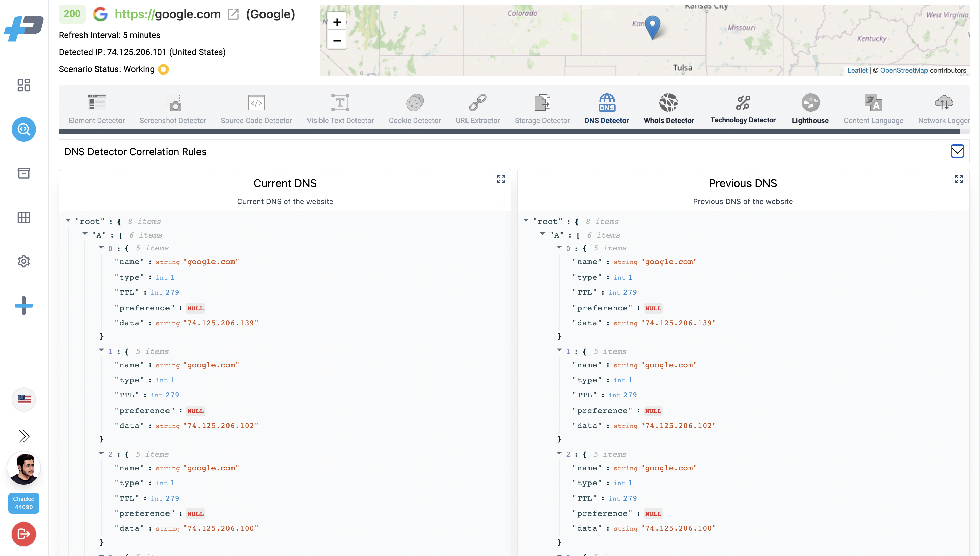
Task: Switch to Cookie Detector tab
Action: tap(414, 109)
